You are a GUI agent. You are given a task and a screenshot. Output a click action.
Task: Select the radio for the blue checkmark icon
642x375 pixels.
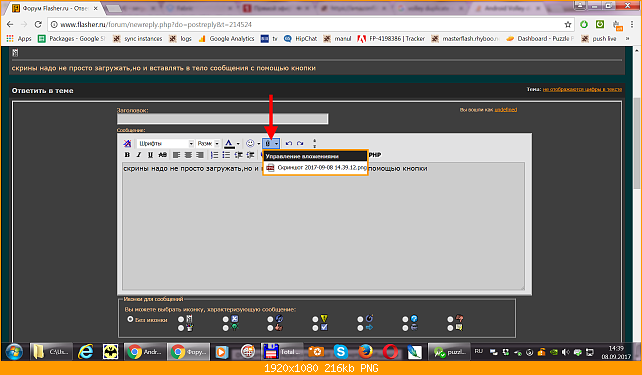[315, 328]
